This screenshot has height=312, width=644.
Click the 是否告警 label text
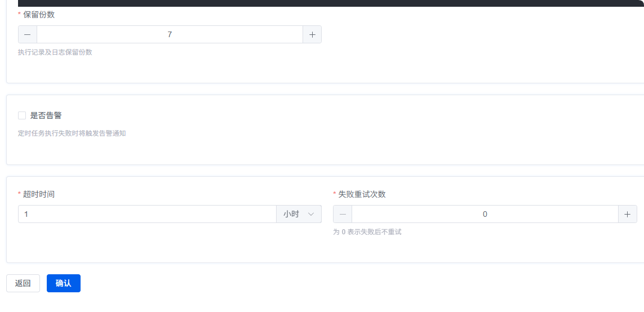(x=46, y=115)
